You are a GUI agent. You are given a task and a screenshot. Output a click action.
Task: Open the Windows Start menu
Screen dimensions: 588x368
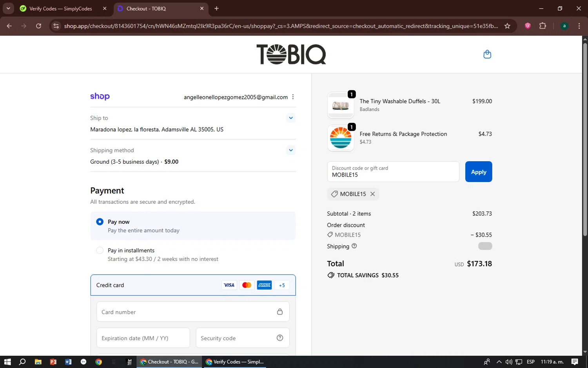[7, 362]
